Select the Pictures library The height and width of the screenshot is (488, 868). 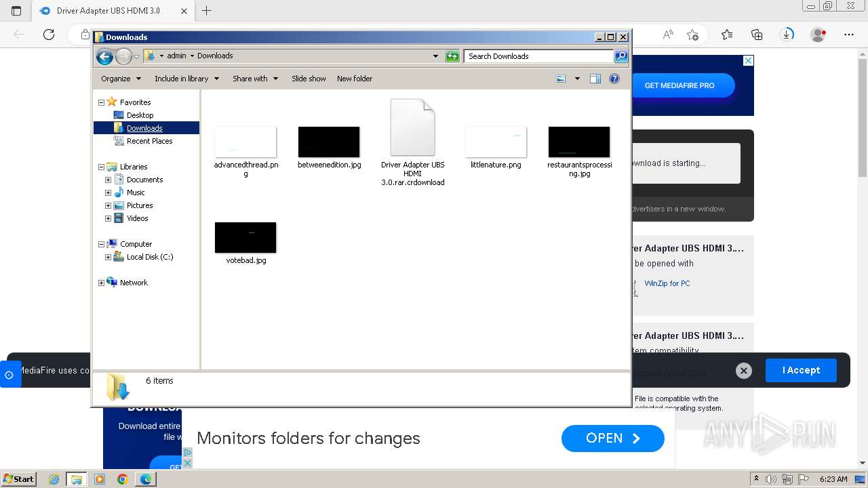point(140,205)
